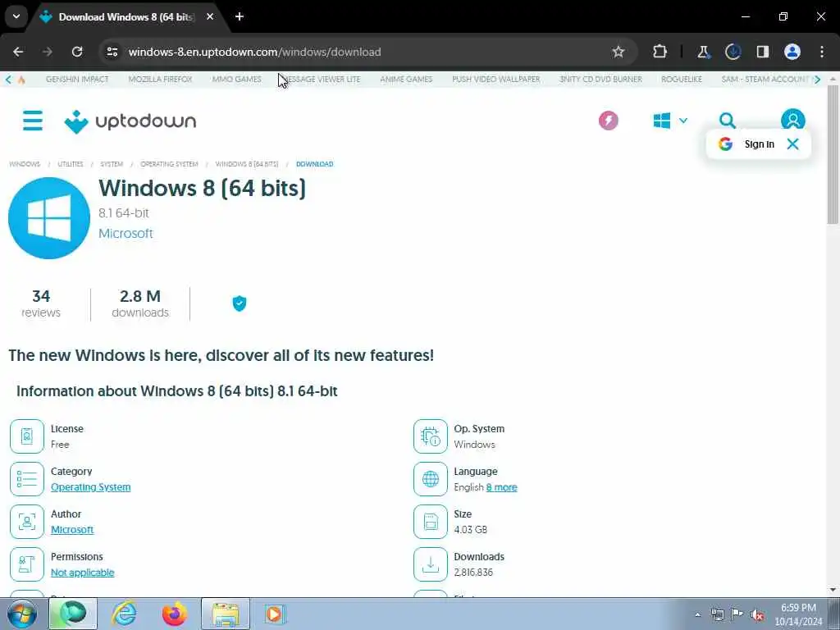Click the Windows platform icon
840x630 pixels.
coord(662,121)
